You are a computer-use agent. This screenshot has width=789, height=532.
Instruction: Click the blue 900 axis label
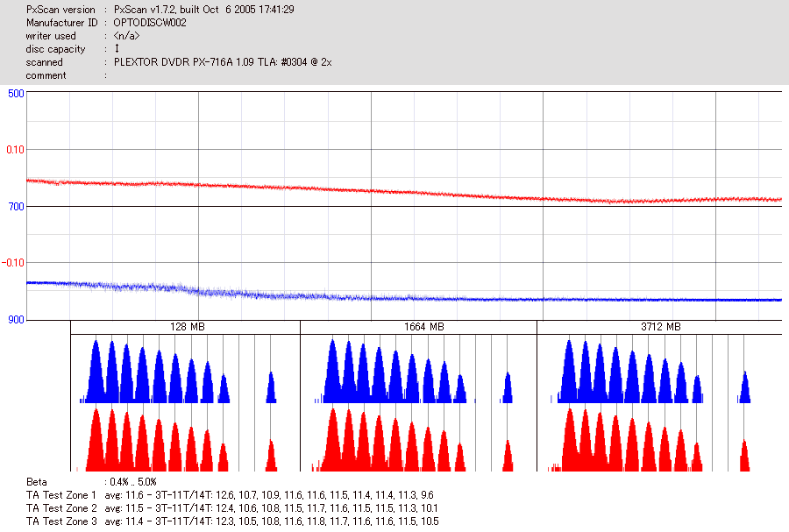[x=16, y=320]
